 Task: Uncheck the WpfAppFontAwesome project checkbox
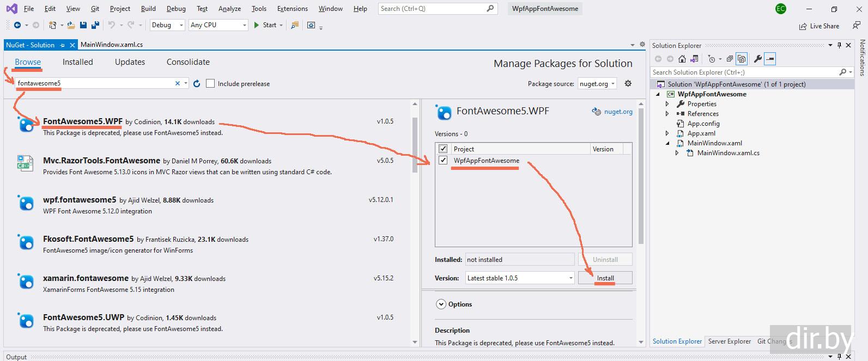443,161
